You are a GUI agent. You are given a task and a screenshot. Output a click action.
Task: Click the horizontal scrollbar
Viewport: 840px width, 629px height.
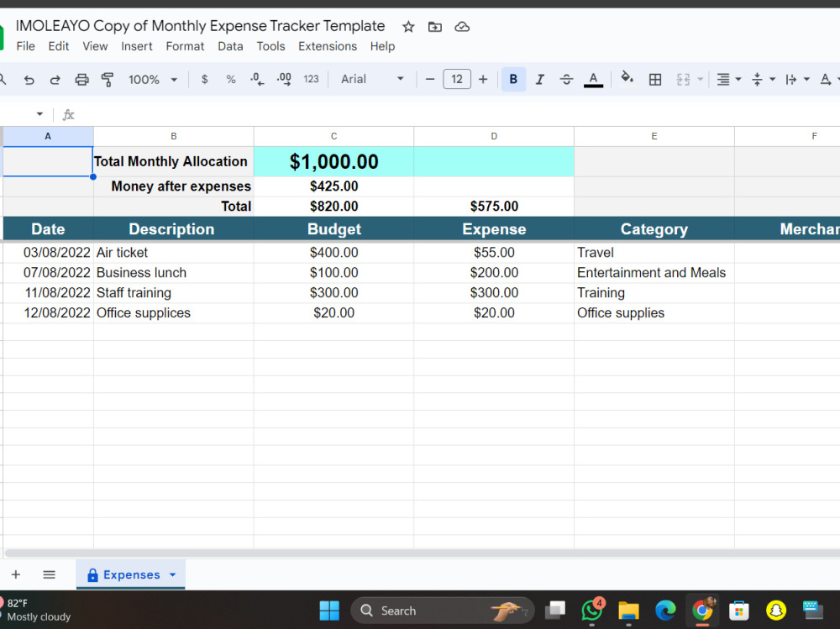click(422, 553)
